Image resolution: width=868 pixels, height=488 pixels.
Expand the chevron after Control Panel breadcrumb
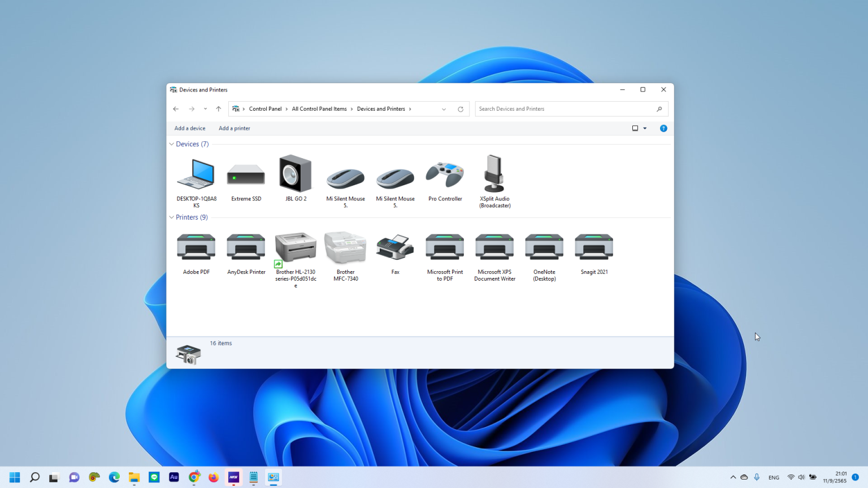pyautogui.click(x=287, y=109)
